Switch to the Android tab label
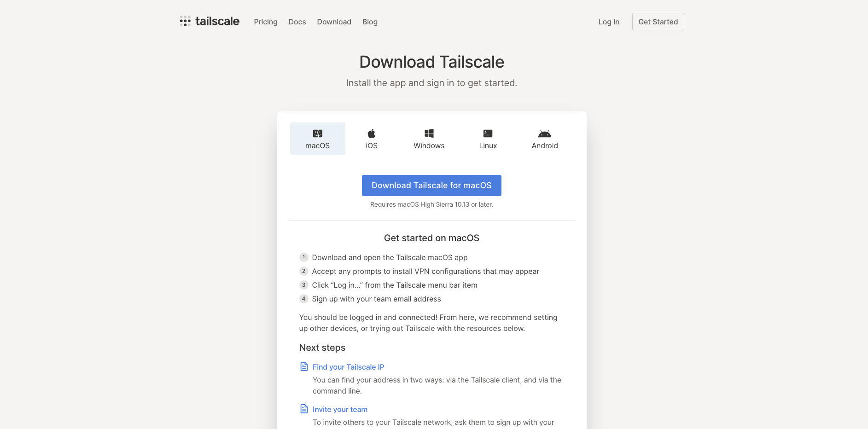This screenshot has width=868, height=429. 545,146
